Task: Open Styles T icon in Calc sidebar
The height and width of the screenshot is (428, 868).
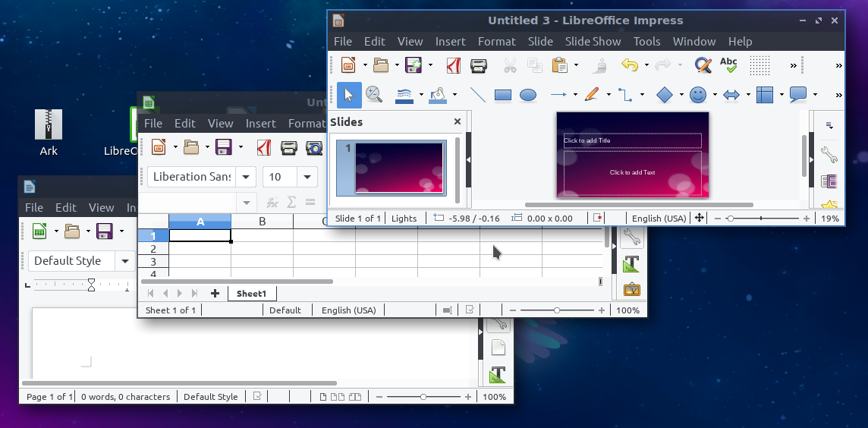Action: [631, 263]
